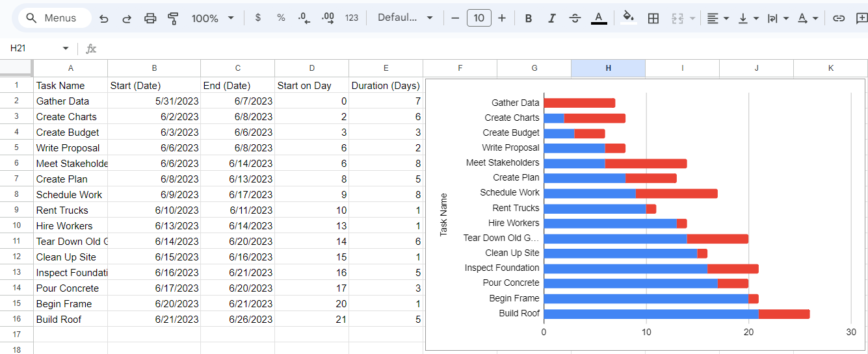This screenshot has width=868, height=354.
Task: Open the Text rotation dropdown
Action: 808,18
